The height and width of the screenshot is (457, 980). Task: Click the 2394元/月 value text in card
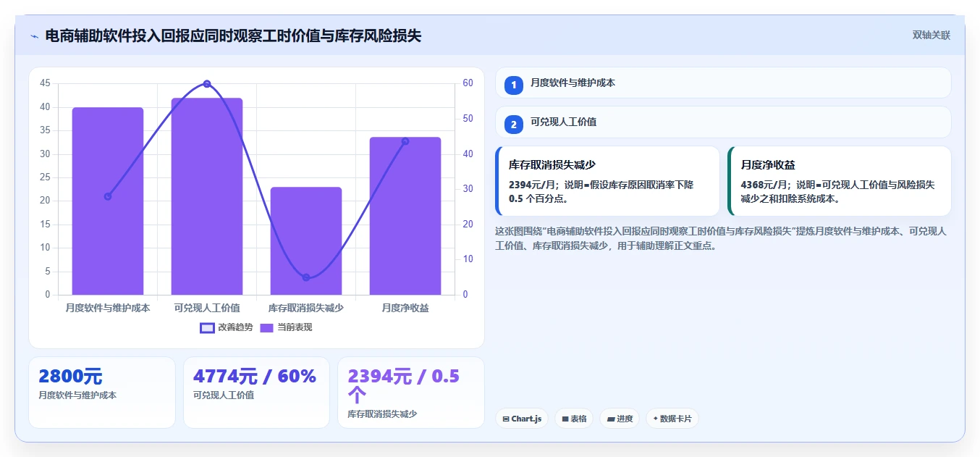pos(532,185)
